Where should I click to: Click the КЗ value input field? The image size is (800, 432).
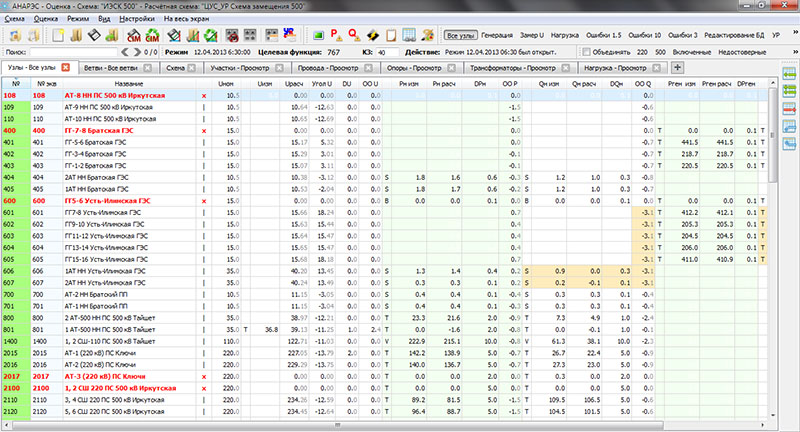[387, 52]
